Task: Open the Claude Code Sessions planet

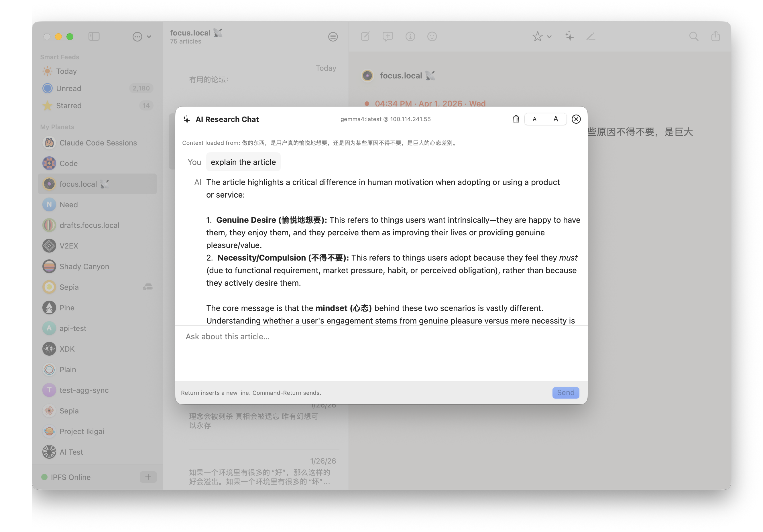Action: point(98,143)
